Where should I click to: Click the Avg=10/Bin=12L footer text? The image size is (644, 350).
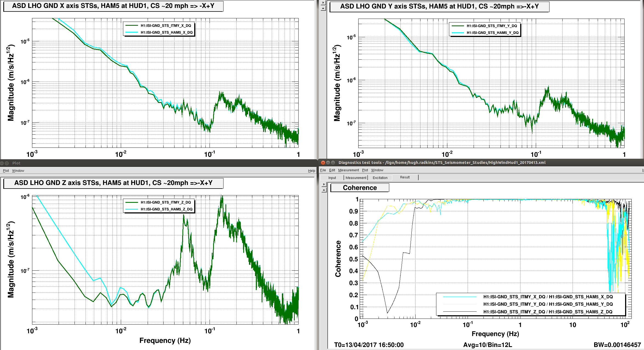488,345
